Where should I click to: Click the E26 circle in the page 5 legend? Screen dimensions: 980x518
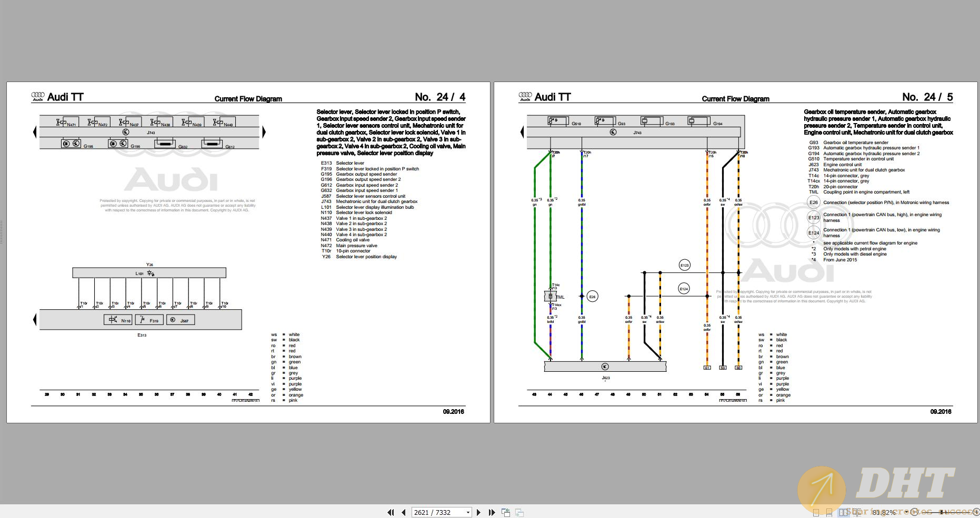click(x=814, y=202)
